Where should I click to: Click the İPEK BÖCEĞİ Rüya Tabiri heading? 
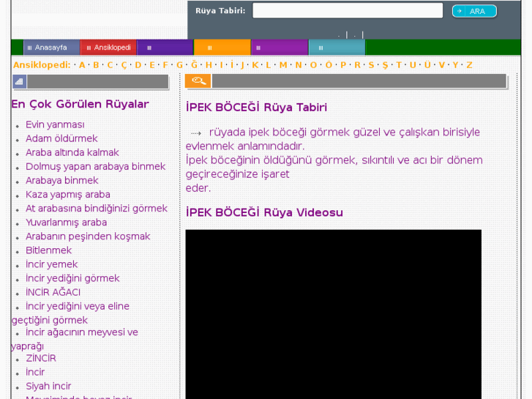click(256, 108)
